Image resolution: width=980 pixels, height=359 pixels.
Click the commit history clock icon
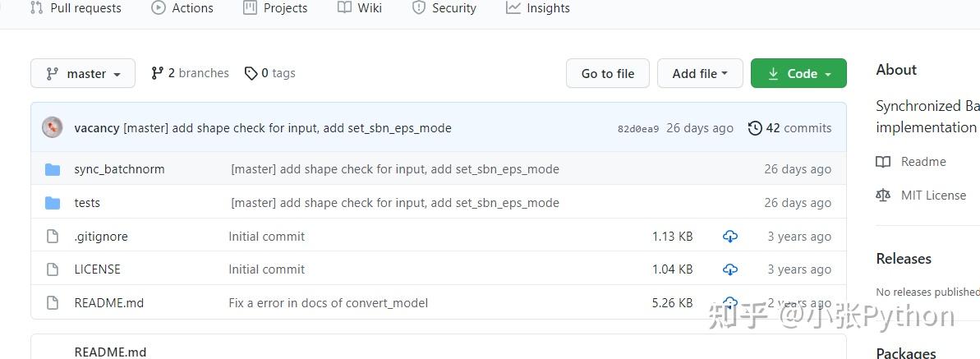click(755, 128)
